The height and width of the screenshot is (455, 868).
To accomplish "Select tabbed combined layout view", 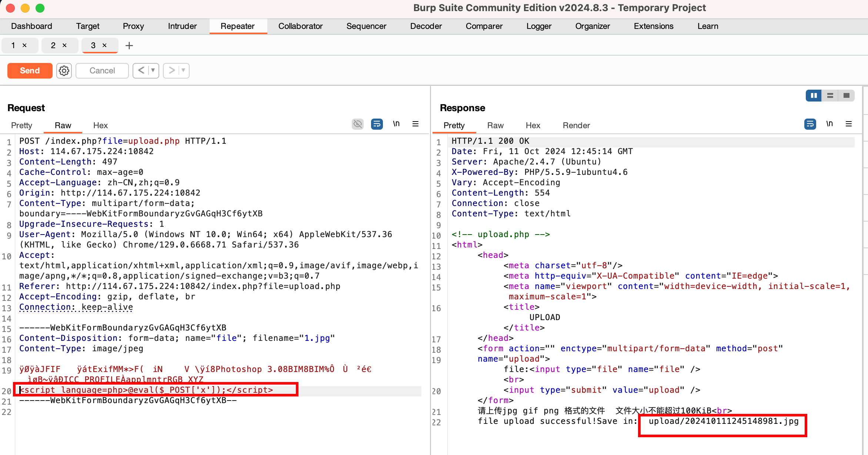I will [847, 96].
